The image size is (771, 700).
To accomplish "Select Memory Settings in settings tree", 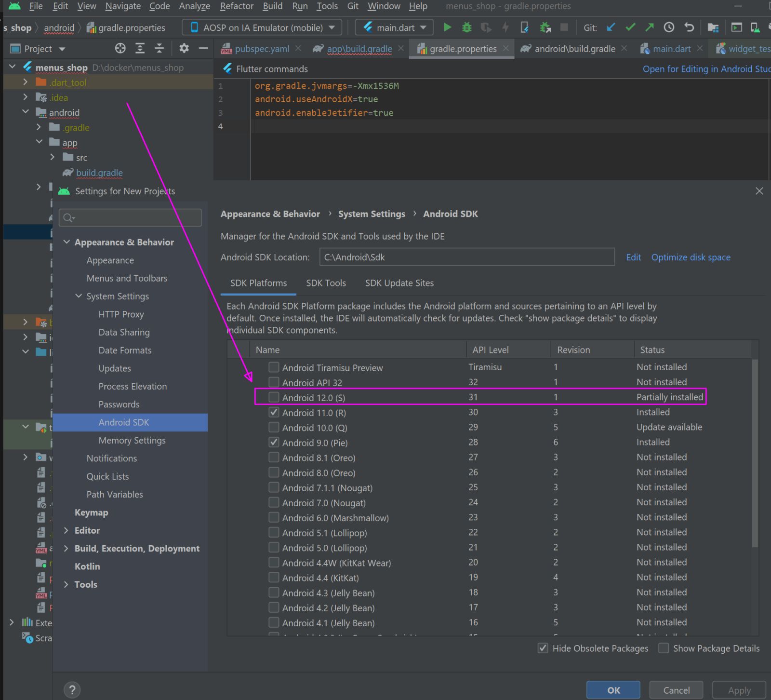I will tap(132, 440).
